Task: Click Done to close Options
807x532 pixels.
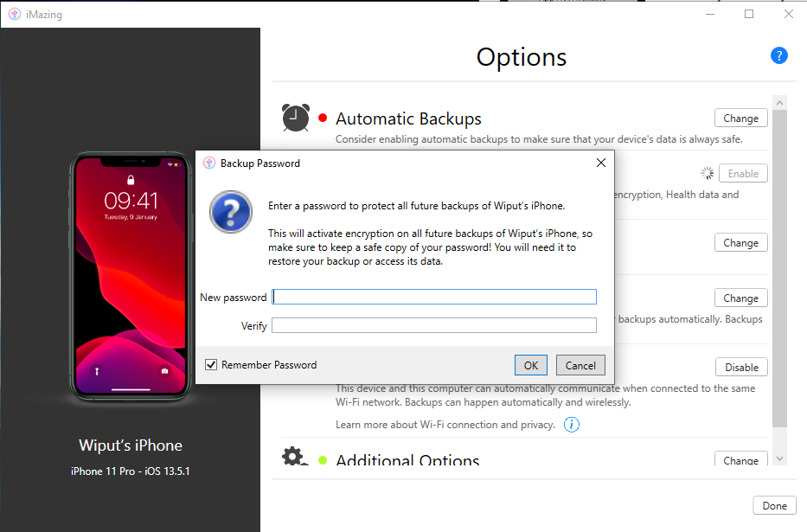Action: pyautogui.click(x=775, y=506)
